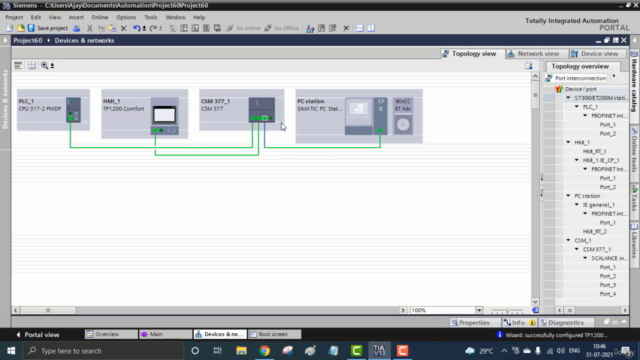Open the Insert menu
This screenshot has width=640, height=360.
pyautogui.click(x=76, y=17)
